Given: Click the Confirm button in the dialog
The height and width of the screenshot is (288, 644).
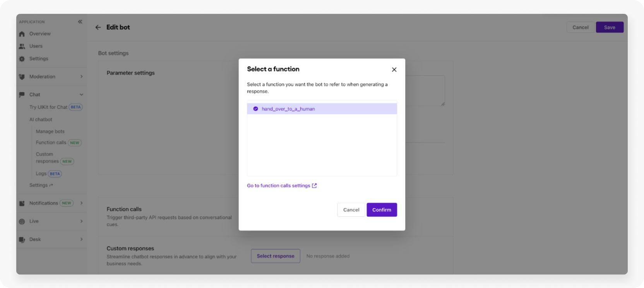Looking at the screenshot, I should coord(382,210).
